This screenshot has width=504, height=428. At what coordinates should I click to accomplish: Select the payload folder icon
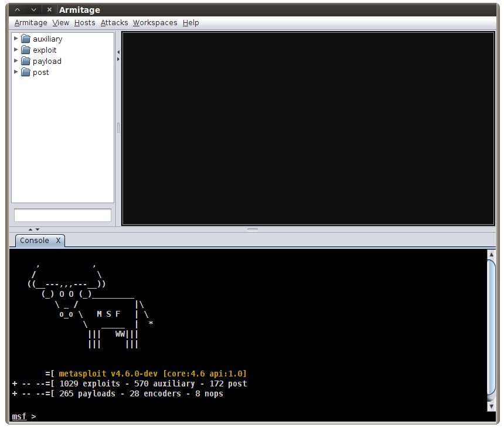pos(26,61)
